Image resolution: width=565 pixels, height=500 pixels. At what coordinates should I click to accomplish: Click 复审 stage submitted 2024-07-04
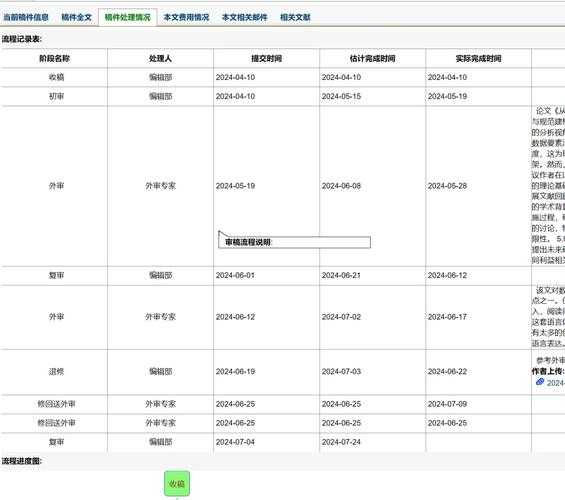pyautogui.click(x=56, y=442)
